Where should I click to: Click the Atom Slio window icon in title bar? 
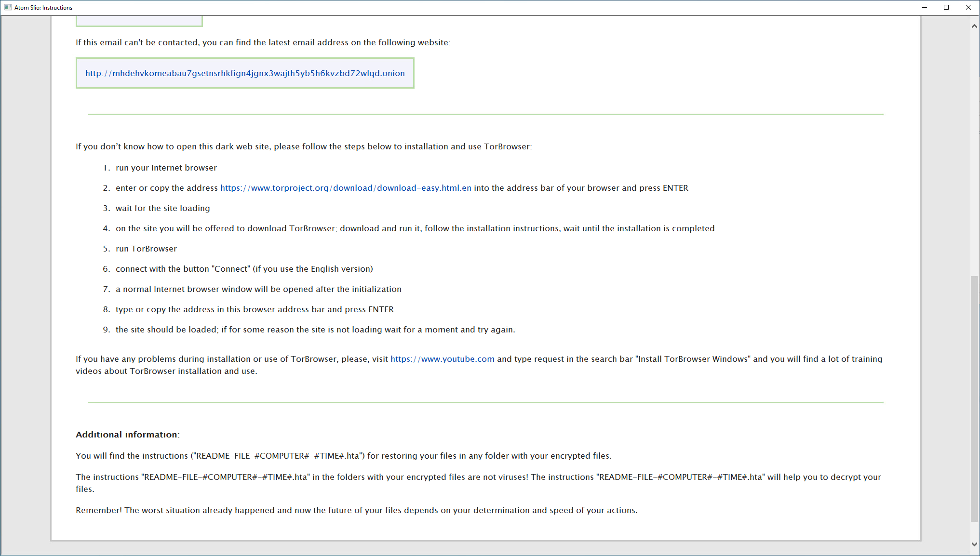(8, 7)
